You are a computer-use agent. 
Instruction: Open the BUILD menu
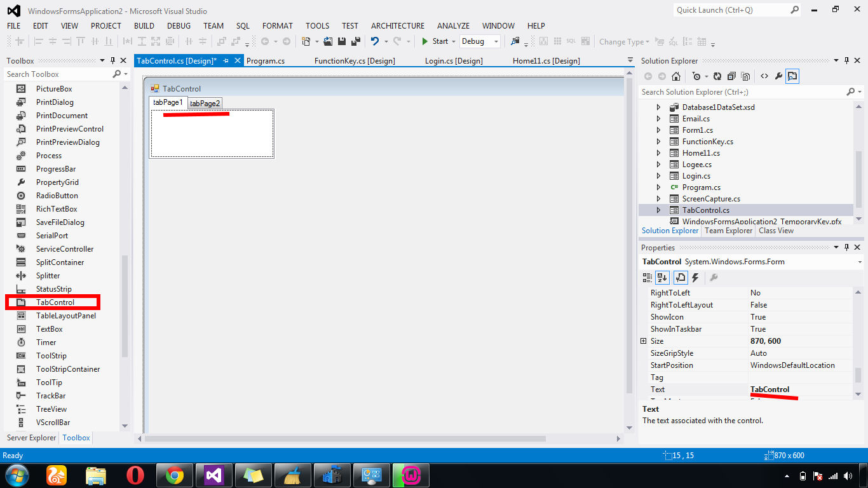point(144,26)
